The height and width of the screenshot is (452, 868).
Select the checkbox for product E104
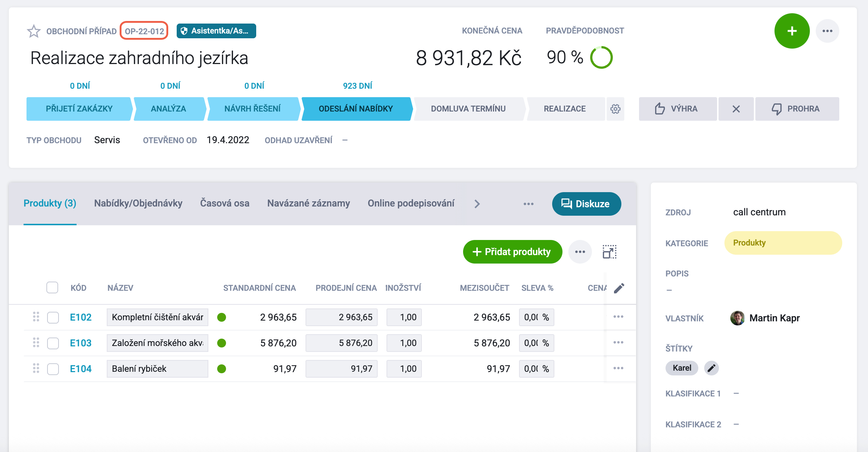(x=53, y=369)
